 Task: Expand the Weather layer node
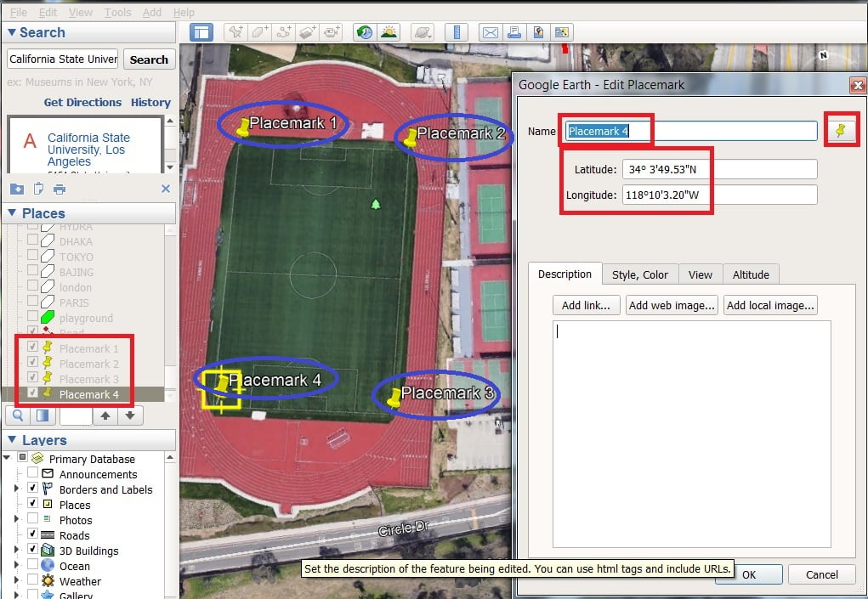(16, 580)
